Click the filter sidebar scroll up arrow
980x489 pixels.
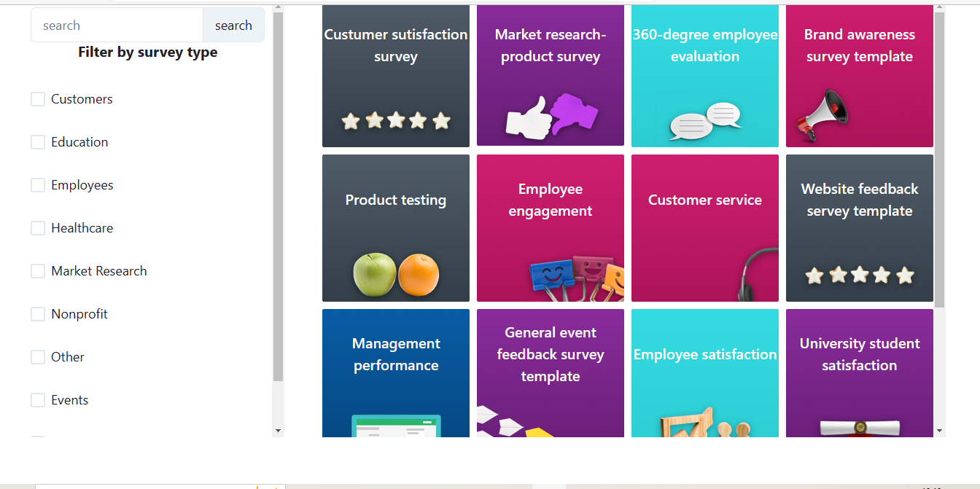[x=277, y=8]
